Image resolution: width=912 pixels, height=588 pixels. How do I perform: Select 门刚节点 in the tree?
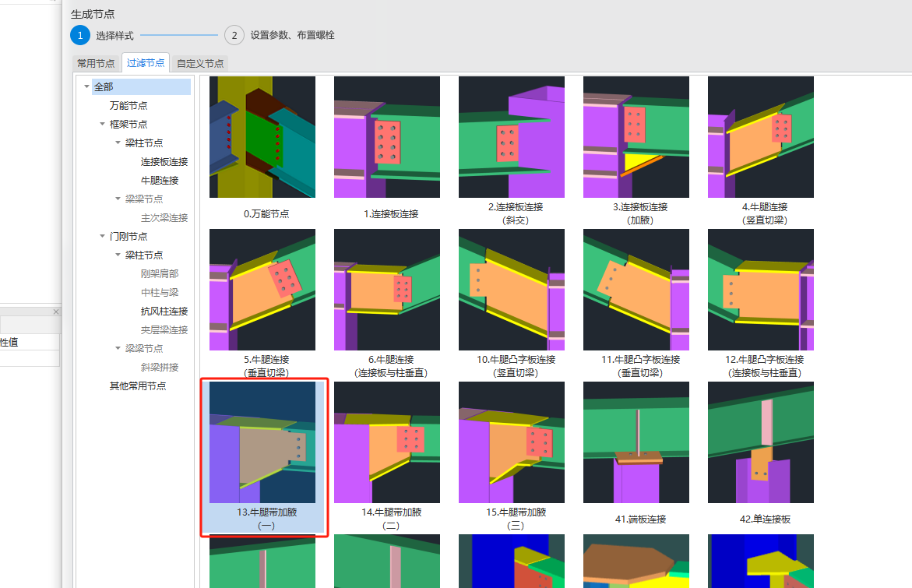(x=129, y=236)
